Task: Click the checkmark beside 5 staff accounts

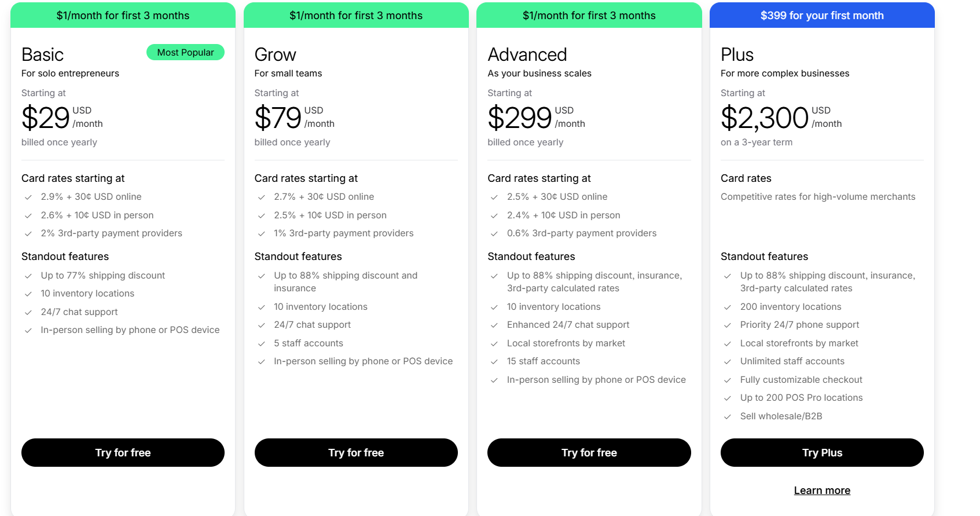Action: (x=261, y=344)
